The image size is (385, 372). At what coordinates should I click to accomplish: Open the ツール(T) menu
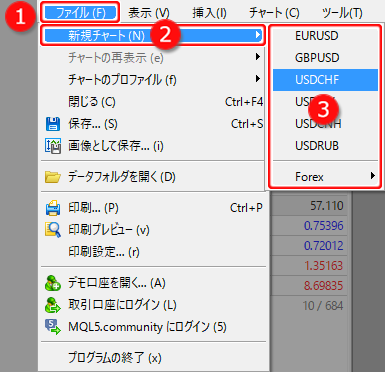pyautogui.click(x=342, y=13)
